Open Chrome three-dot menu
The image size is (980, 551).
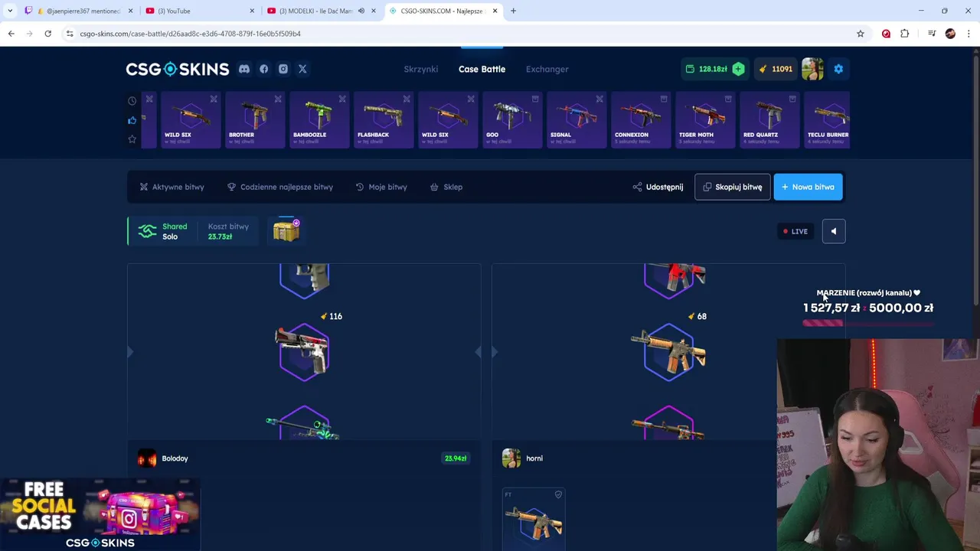point(969,34)
